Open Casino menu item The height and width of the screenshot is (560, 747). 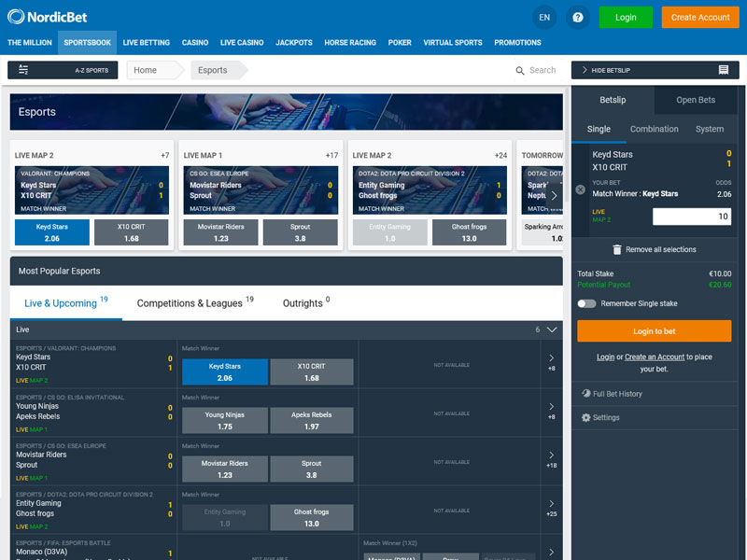(x=195, y=42)
